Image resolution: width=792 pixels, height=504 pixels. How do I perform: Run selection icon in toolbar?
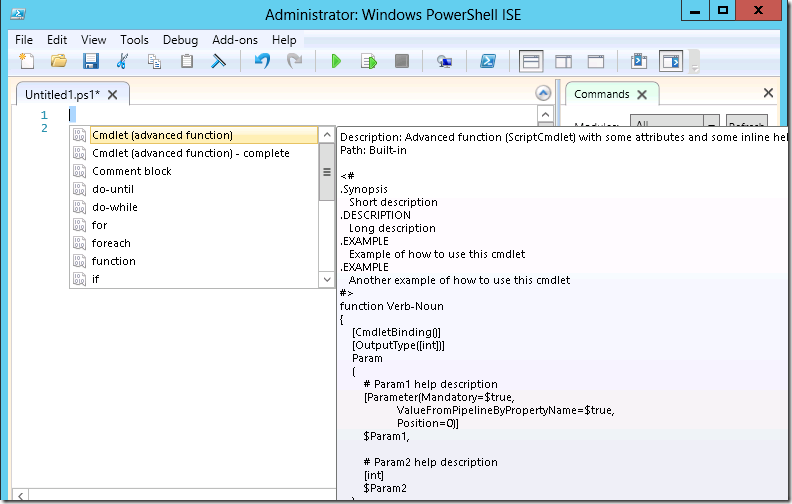(369, 61)
